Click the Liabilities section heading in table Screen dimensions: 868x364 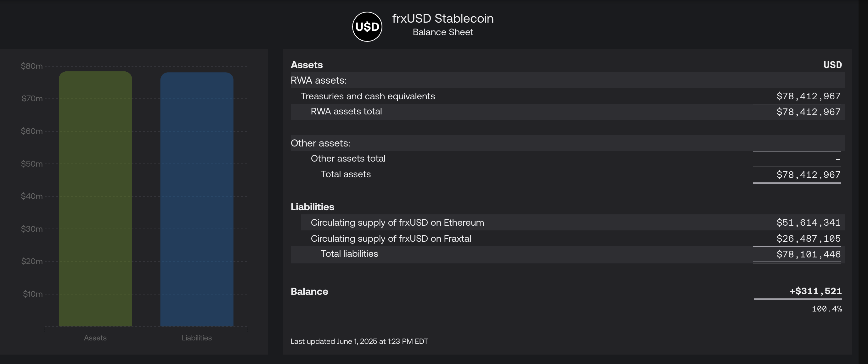click(312, 207)
